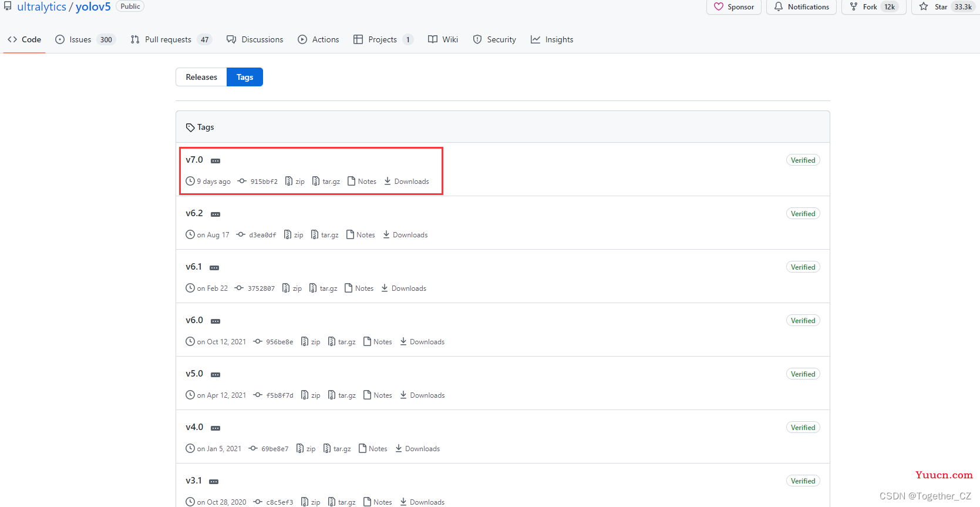
Task: Open the v6.0 tag
Action: coord(194,320)
